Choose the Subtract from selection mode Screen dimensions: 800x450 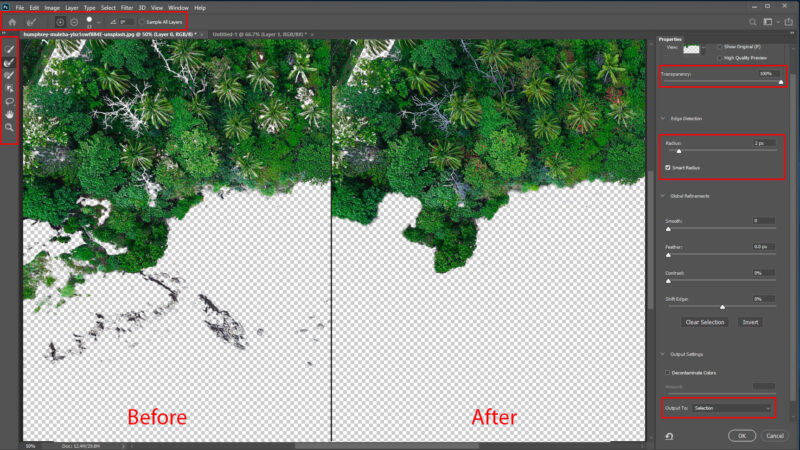click(74, 22)
